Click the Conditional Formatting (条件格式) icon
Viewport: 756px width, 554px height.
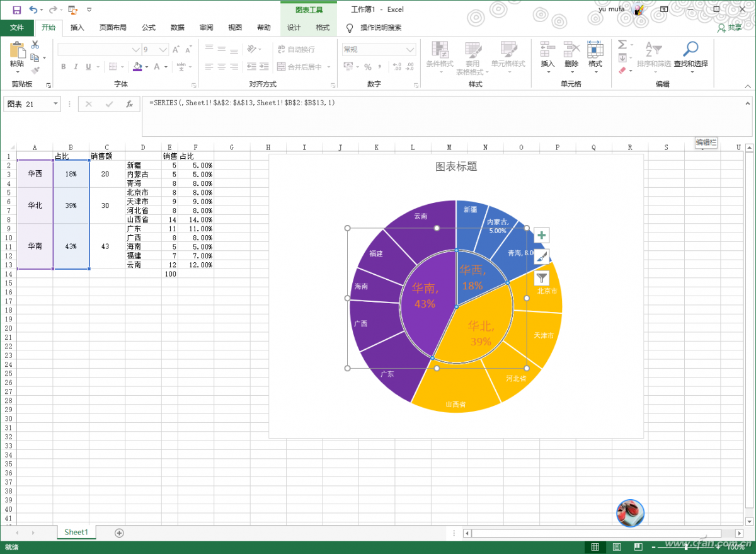pos(440,50)
